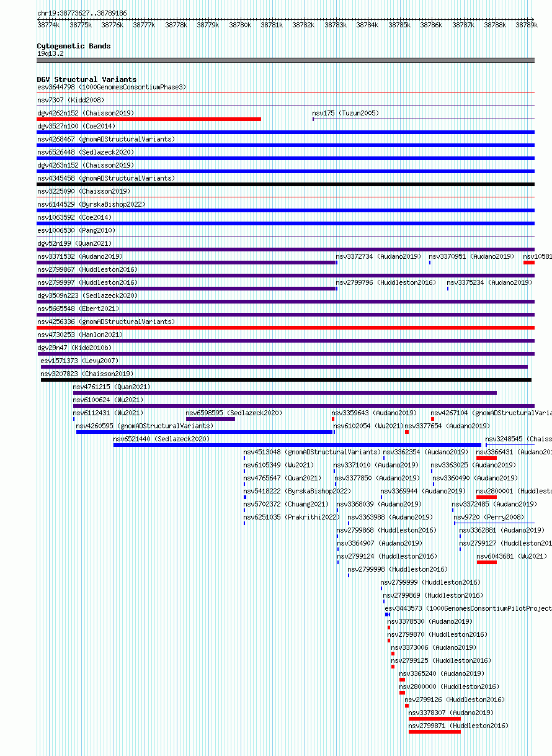This screenshot has width=552, height=756.
Task: Click blue bar of nsv6521440 variant
Action: click(x=297, y=445)
